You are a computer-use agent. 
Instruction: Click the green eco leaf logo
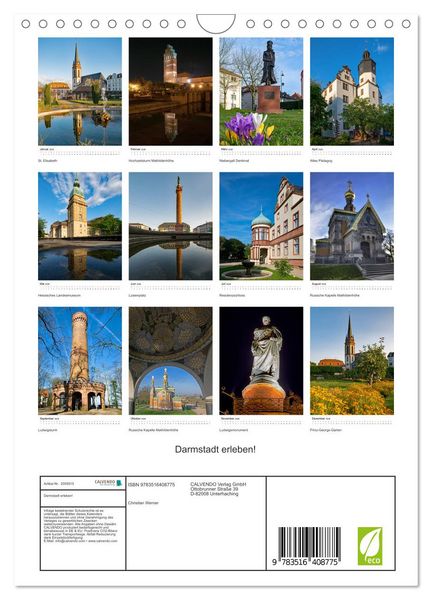370,546
